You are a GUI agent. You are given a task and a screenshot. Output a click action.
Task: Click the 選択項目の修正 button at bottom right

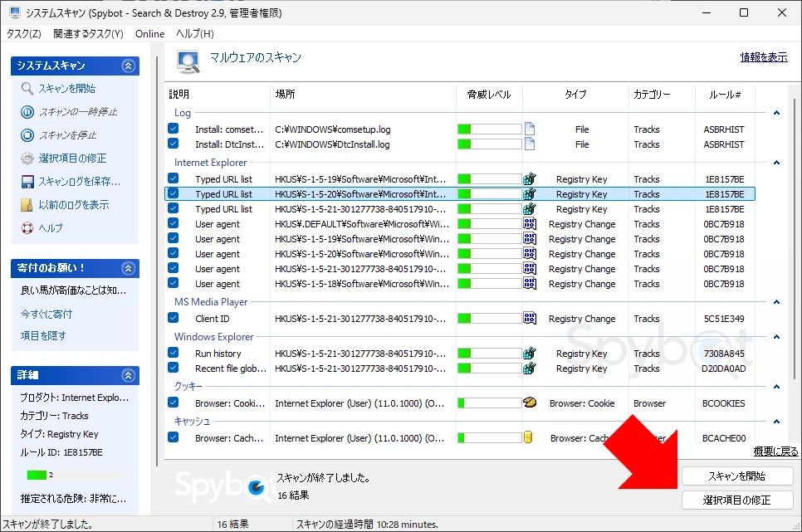pos(737,500)
